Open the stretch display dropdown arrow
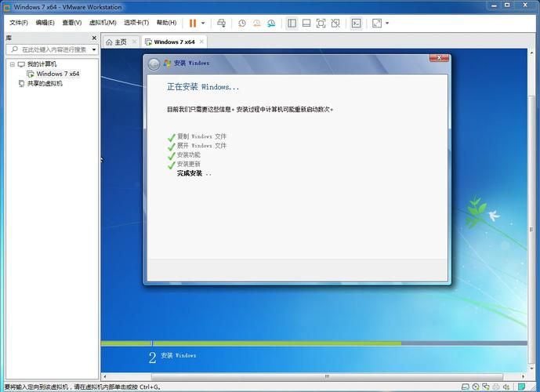 (x=387, y=23)
